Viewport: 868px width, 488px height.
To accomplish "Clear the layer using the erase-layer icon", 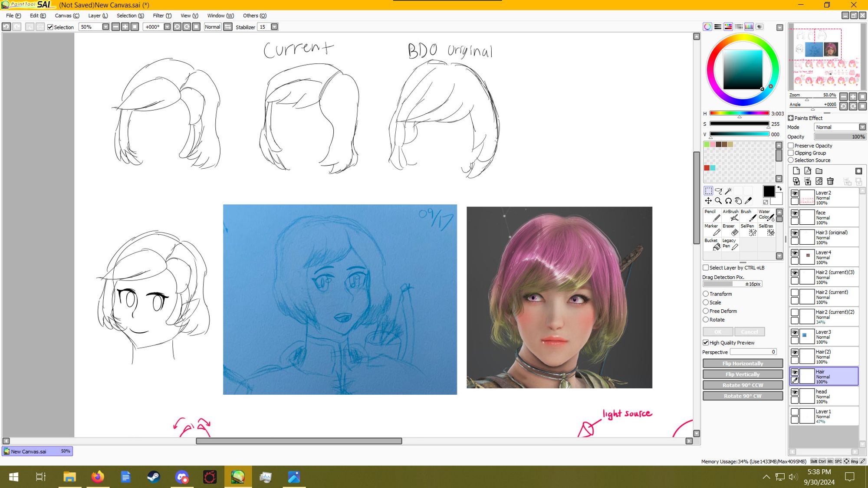I will click(x=819, y=181).
